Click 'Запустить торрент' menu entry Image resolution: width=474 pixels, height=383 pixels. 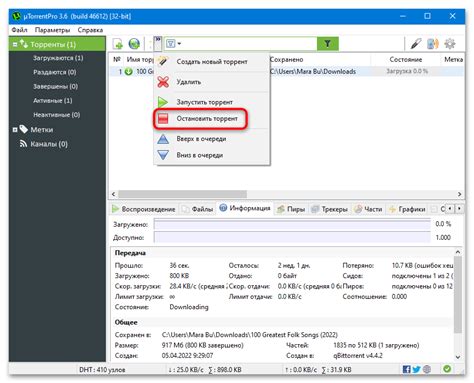tap(212, 102)
